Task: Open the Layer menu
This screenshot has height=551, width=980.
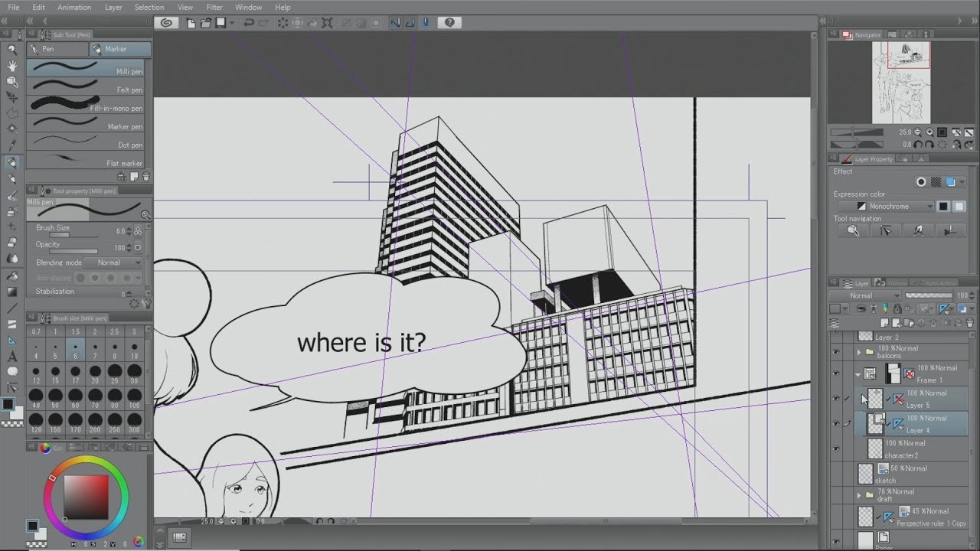Action: 113,7
